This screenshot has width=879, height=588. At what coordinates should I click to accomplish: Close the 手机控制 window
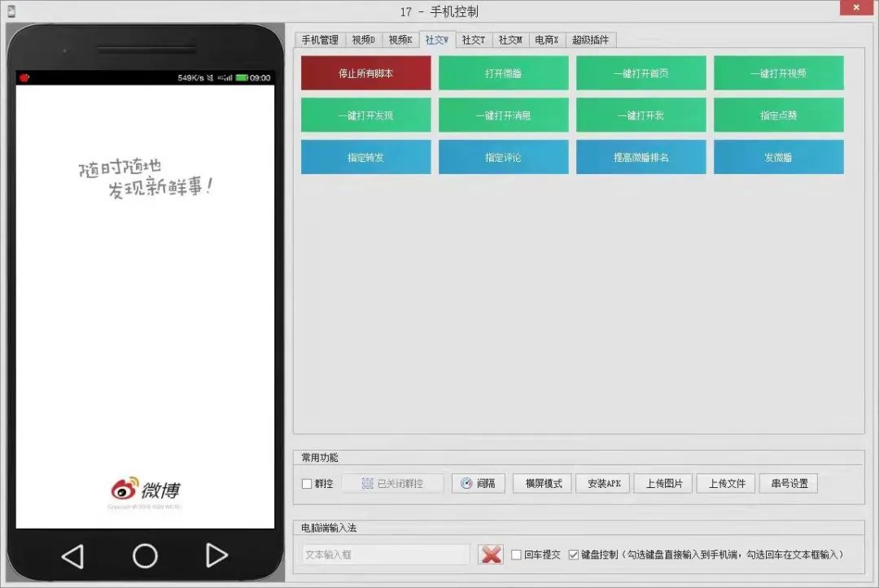856,7
